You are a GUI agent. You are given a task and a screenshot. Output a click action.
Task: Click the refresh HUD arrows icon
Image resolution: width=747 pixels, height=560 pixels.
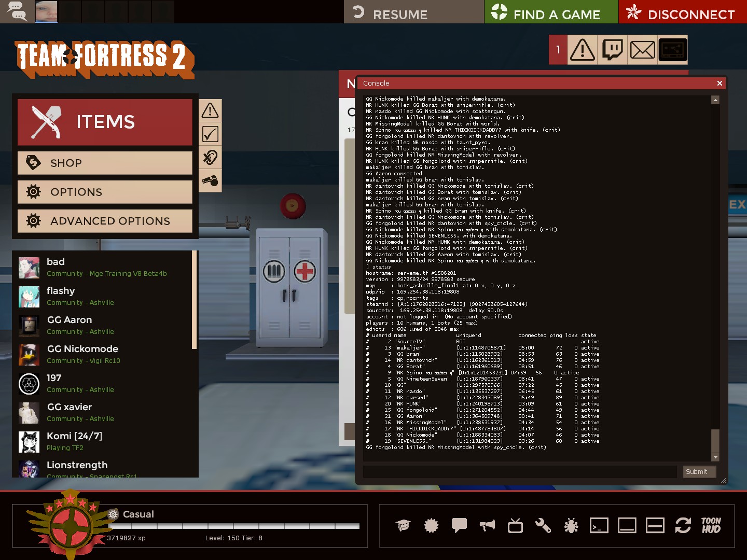pyautogui.click(x=683, y=526)
